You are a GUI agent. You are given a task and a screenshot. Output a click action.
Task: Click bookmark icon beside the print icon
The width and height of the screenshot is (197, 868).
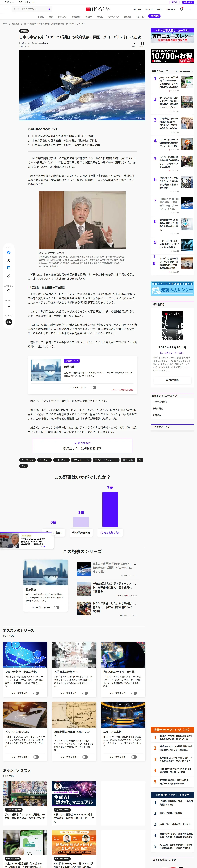[x=142, y=43]
